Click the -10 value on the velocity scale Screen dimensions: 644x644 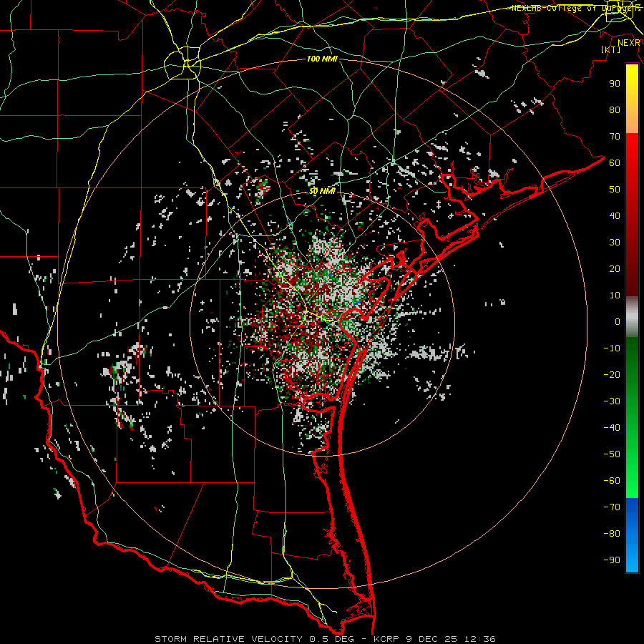pos(612,348)
